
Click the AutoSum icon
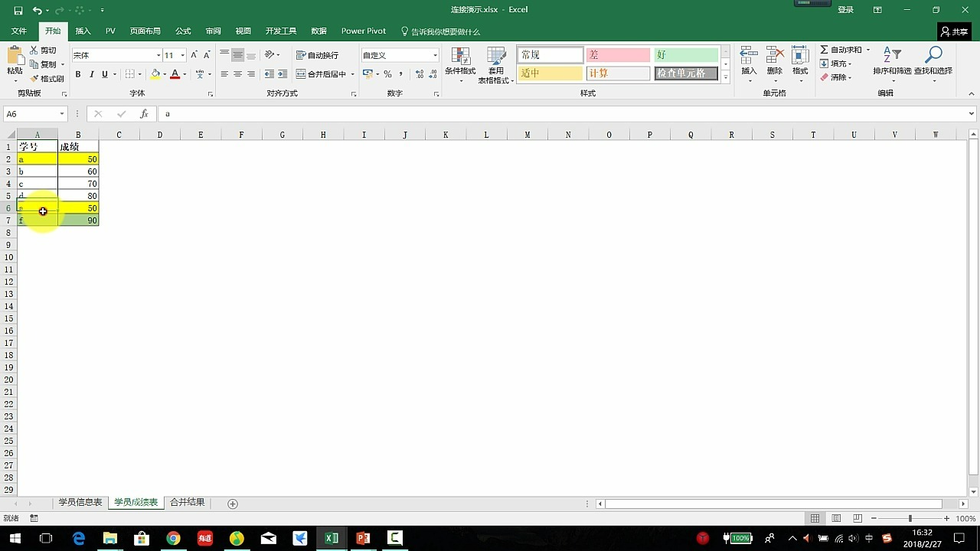[x=826, y=49]
